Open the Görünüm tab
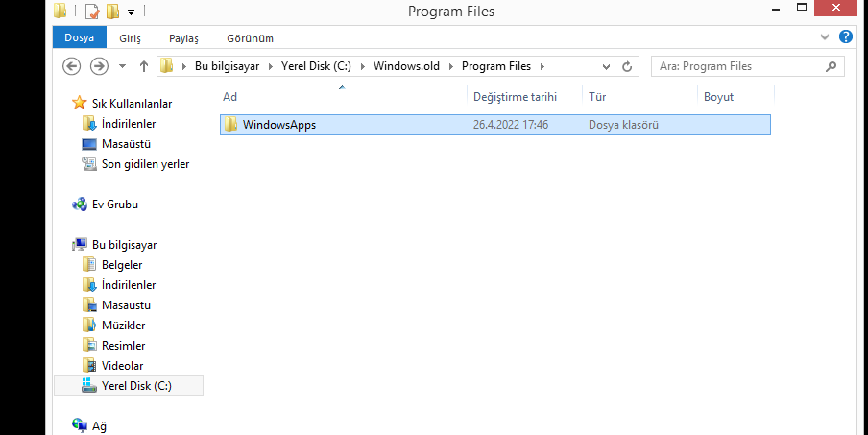 click(251, 38)
